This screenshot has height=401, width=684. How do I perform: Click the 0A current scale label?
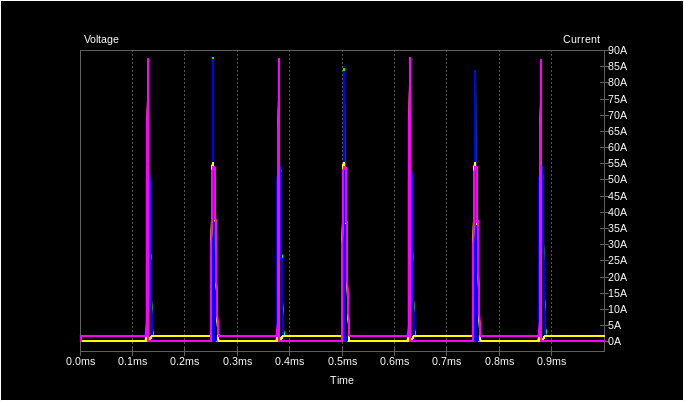pos(615,341)
